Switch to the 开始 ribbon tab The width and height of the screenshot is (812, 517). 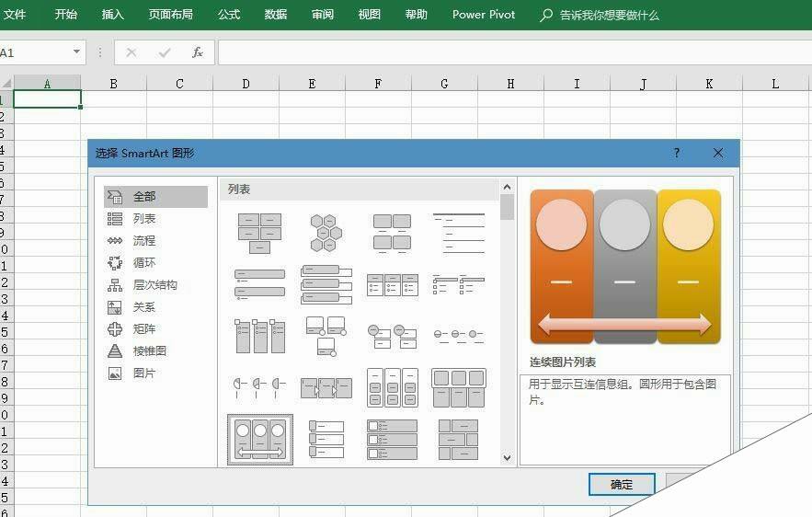click(x=66, y=15)
